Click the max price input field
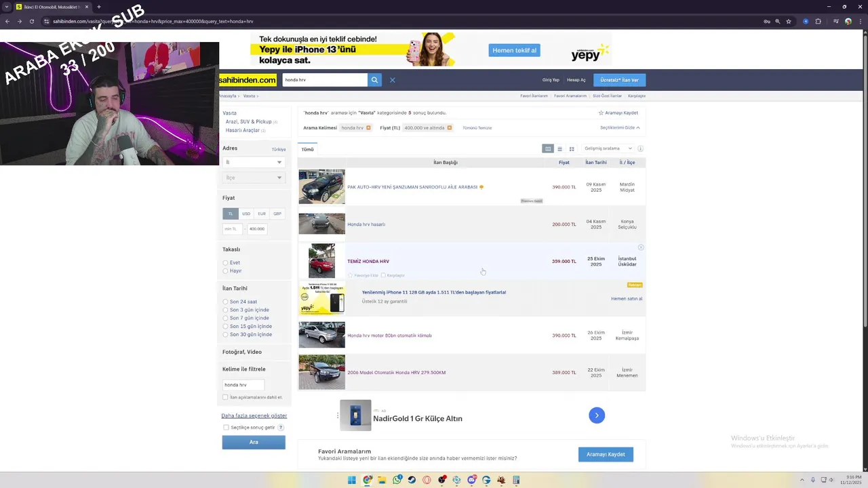Screen dimensions: 868x488 pos(257,229)
